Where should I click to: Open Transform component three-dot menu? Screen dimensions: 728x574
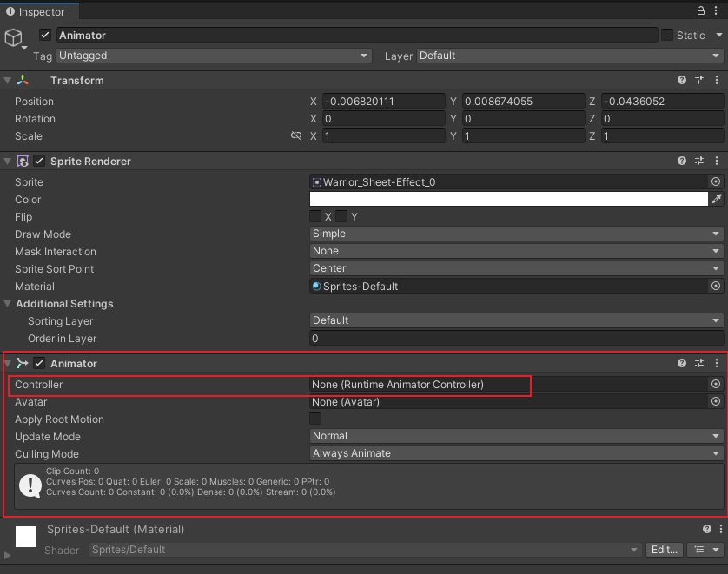[x=717, y=80]
